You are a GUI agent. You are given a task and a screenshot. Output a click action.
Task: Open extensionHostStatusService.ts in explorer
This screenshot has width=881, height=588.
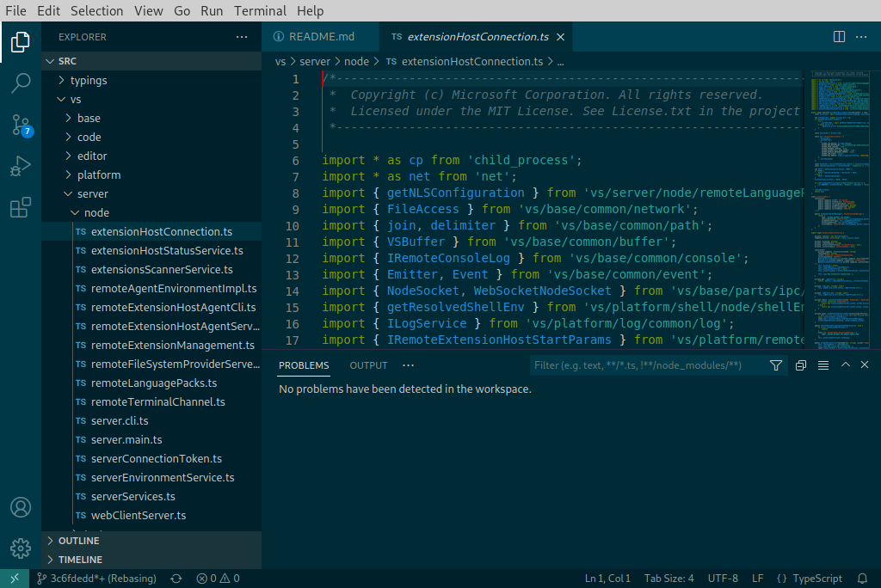[151, 250]
